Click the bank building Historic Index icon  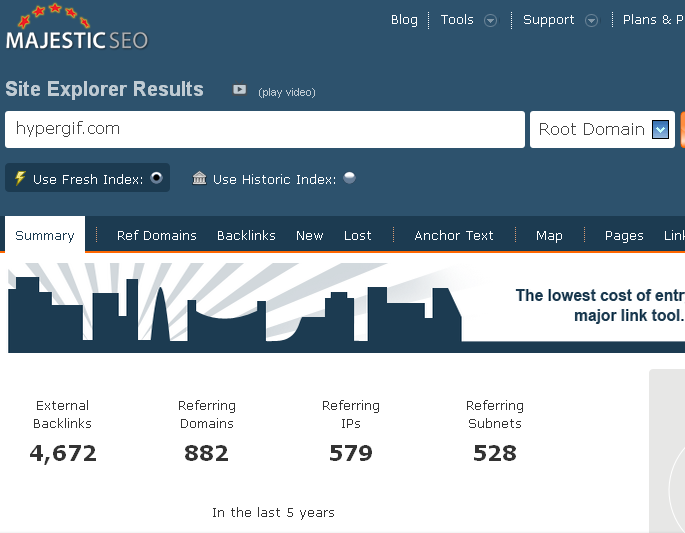pos(199,178)
